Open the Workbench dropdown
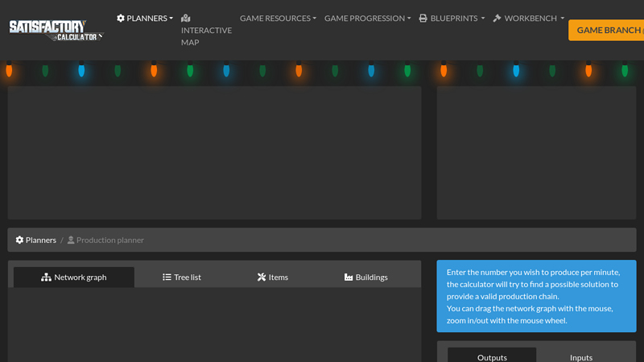The height and width of the screenshot is (362, 644). click(529, 18)
